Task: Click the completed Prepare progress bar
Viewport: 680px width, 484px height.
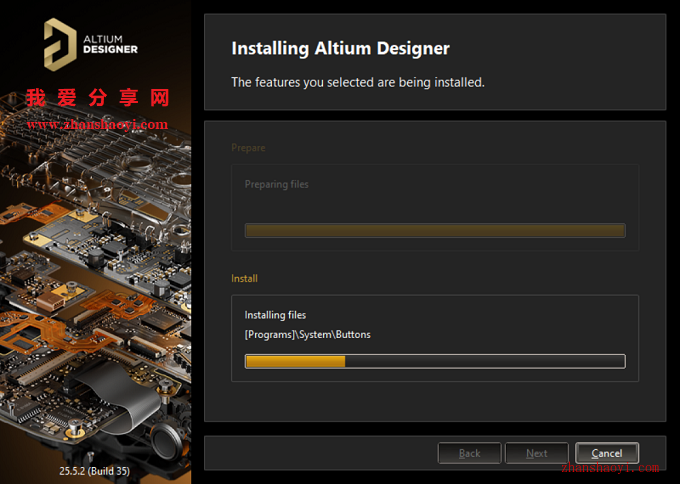Action: click(435, 230)
